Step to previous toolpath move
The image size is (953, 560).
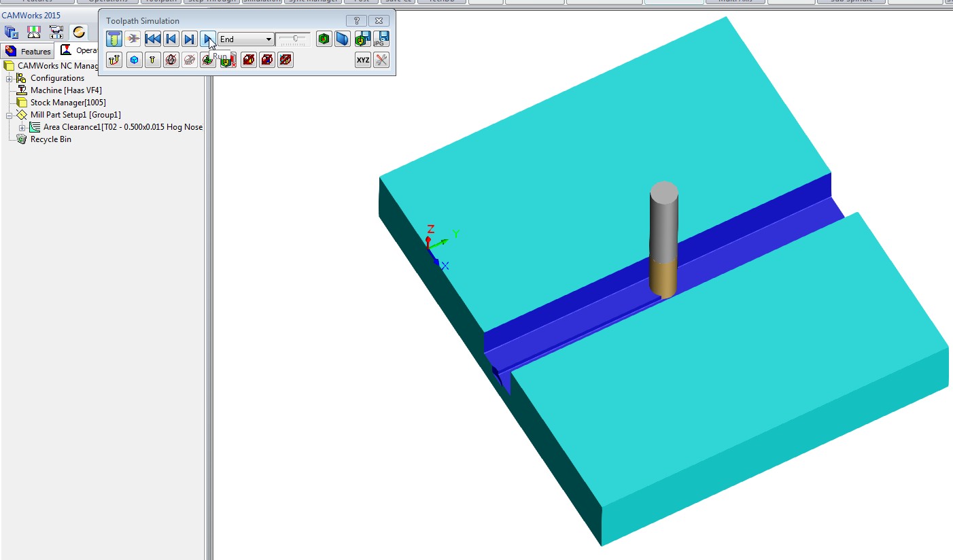pyautogui.click(x=171, y=39)
